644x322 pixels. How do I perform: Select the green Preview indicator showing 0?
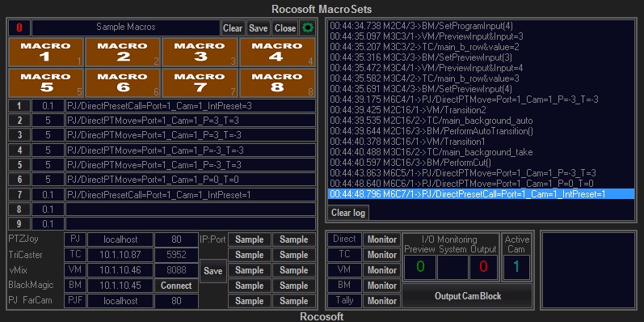pos(419,267)
